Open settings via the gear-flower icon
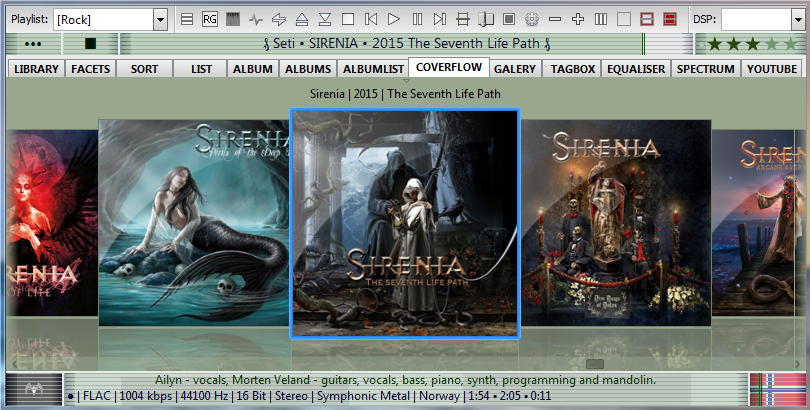Image resolution: width=810 pixels, height=410 pixels. click(x=532, y=20)
